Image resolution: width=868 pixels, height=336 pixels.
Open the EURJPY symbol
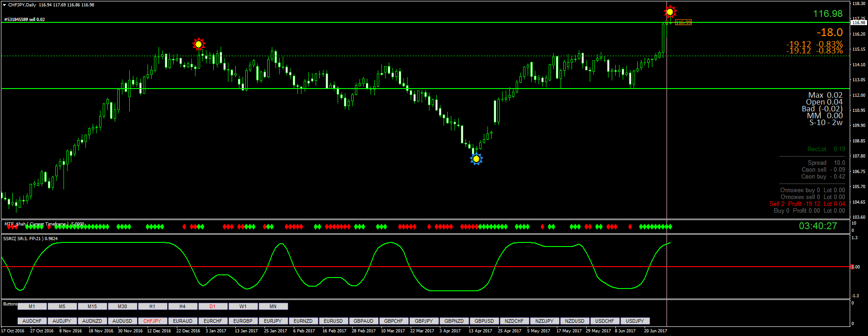tap(273, 321)
